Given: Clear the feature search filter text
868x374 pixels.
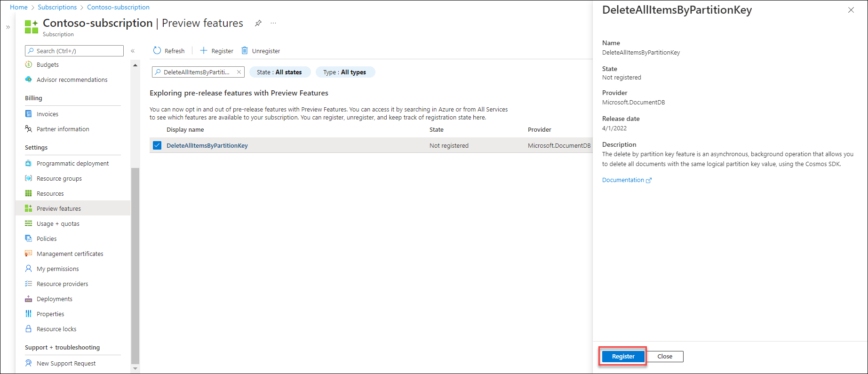Looking at the screenshot, I should [x=239, y=72].
